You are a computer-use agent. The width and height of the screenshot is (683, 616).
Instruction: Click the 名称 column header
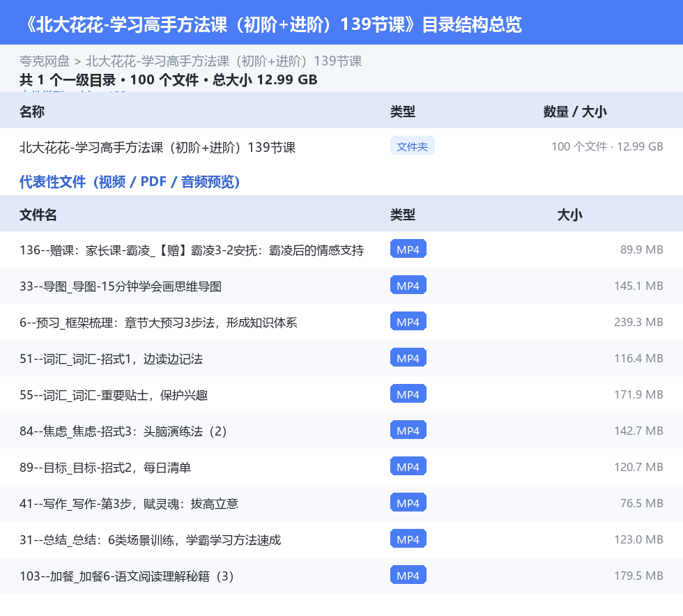[32, 112]
